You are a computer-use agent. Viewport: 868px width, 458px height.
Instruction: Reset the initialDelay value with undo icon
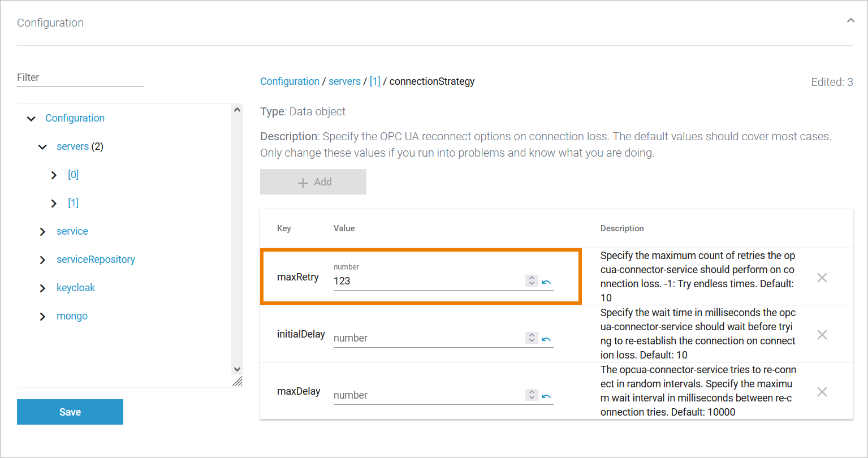click(x=546, y=339)
